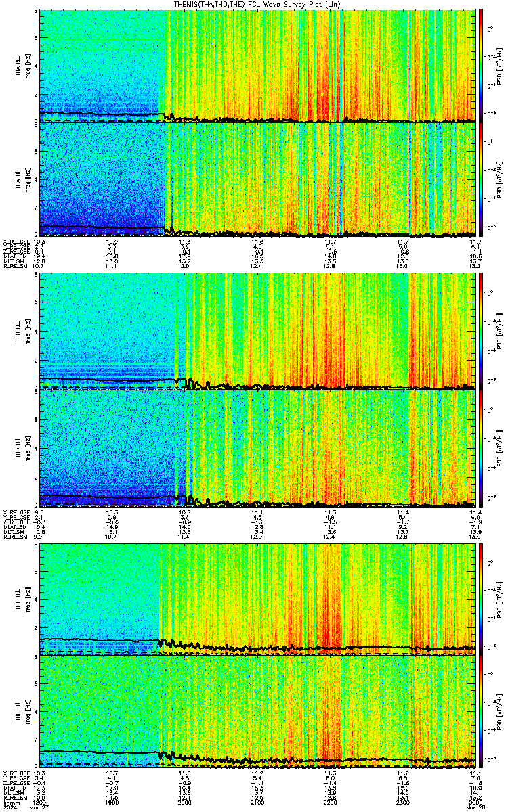This screenshot has height=812, width=508.
Task: Click the THE B-parallel spectrogram panel
Action: [257, 713]
